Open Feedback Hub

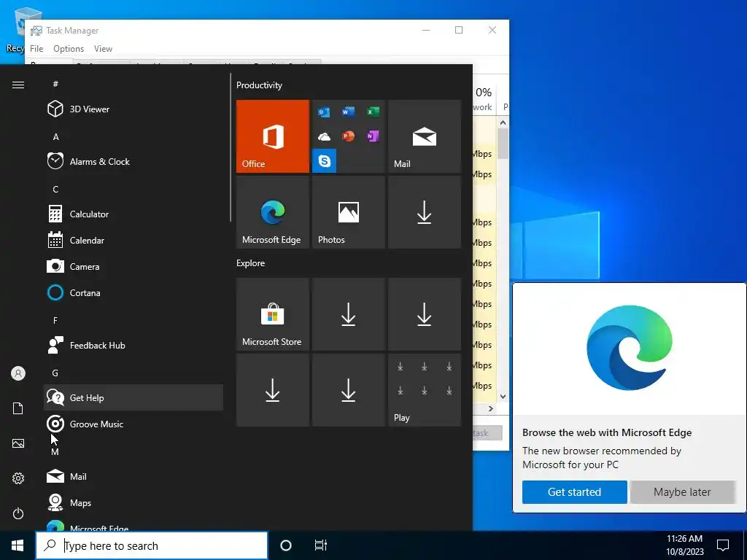(133, 345)
